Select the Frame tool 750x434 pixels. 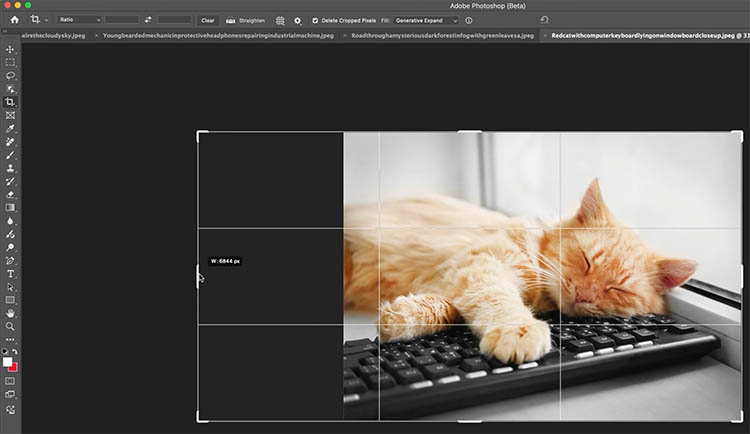10,115
